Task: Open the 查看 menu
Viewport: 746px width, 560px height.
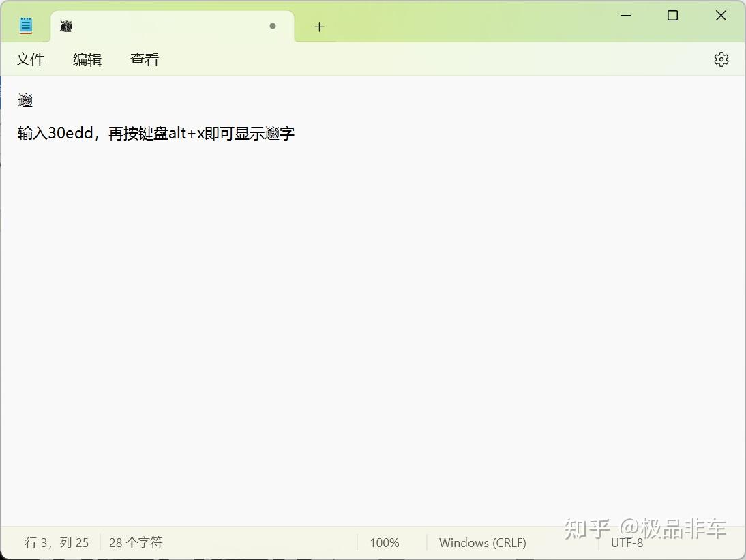Action: (x=144, y=59)
